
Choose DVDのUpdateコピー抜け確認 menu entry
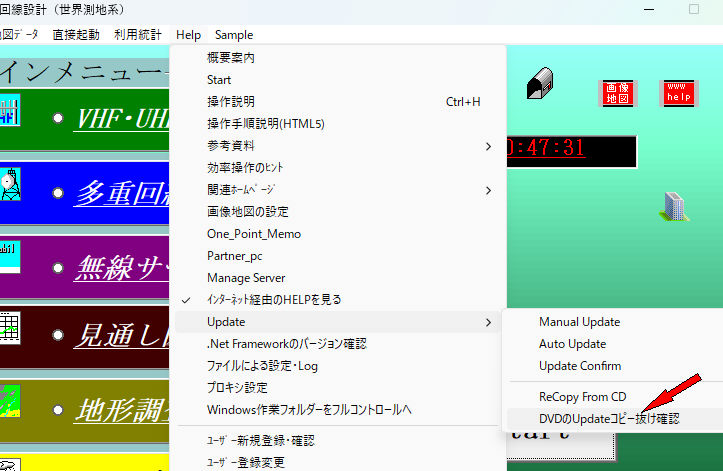click(608, 419)
